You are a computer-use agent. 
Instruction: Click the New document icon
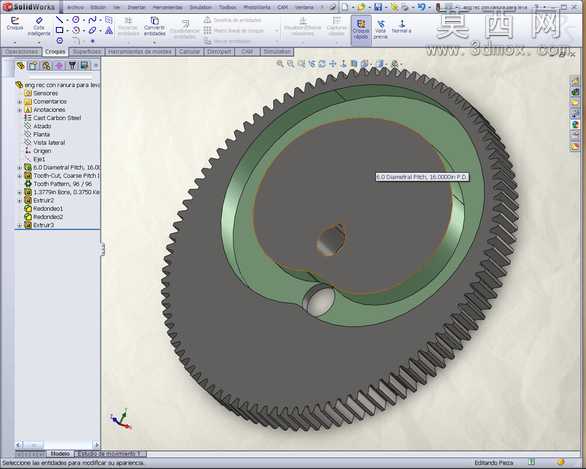(x=345, y=7)
